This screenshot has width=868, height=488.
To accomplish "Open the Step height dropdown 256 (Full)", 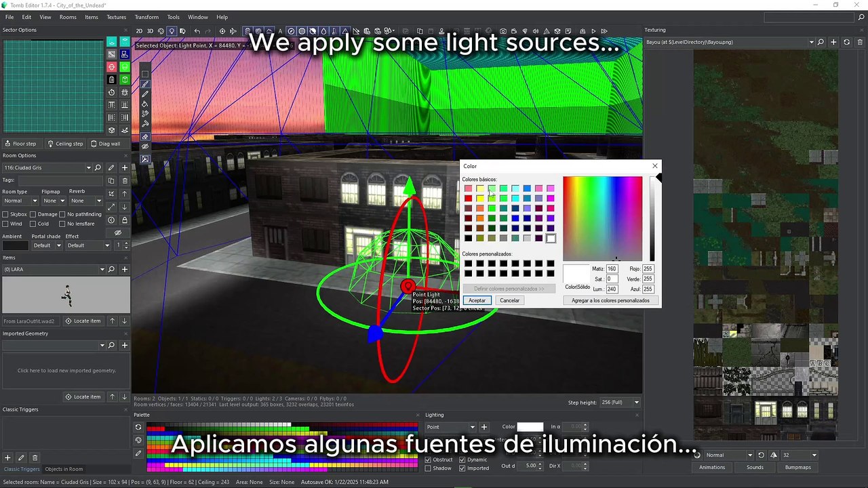I will (x=620, y=403).
